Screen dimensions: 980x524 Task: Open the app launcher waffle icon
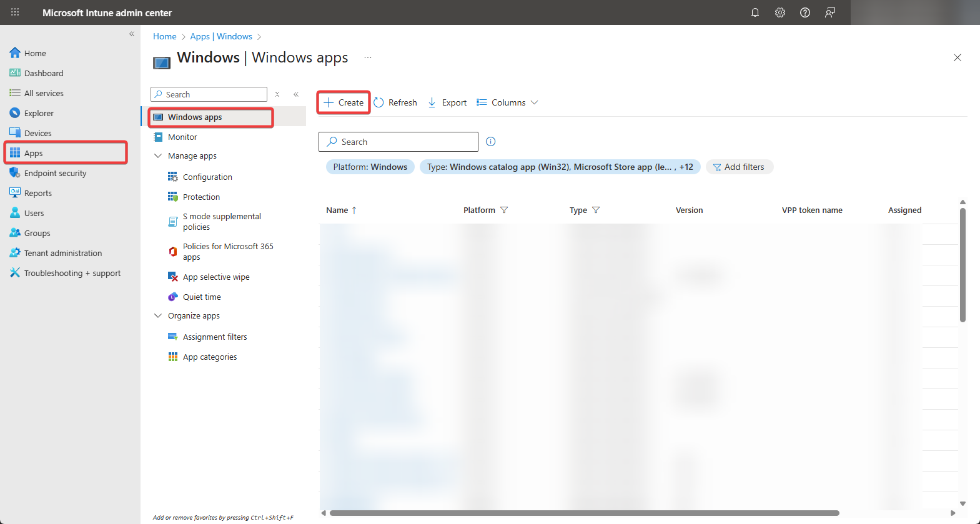click(x=15, y=12)
